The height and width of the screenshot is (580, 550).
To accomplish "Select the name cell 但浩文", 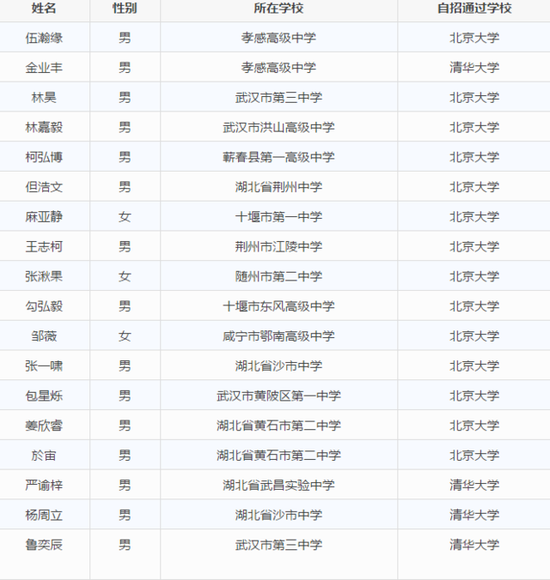I will pyautogui.click(x=44, y=187).
